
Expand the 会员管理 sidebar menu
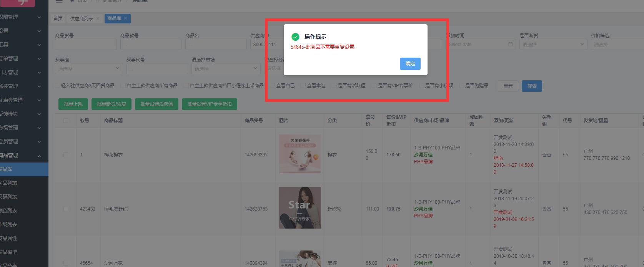point(24,142)
